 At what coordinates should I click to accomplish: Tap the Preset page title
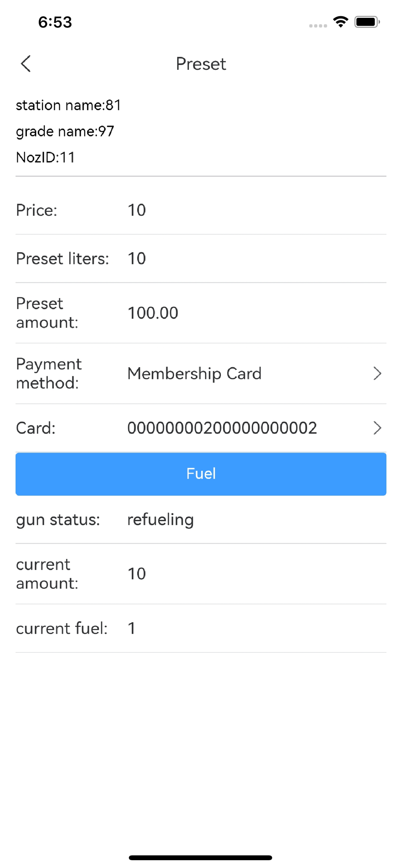[201, 64]
